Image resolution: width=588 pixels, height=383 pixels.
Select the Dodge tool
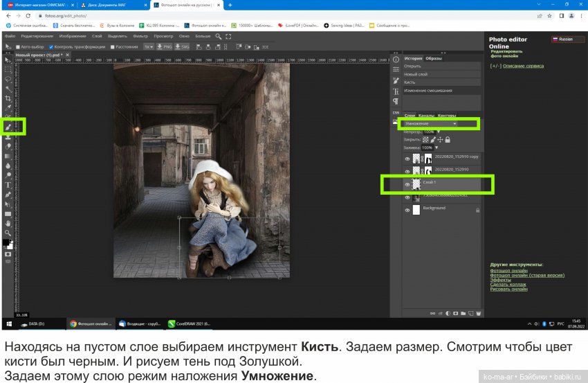pyautogui.click(x=8, y=175)
